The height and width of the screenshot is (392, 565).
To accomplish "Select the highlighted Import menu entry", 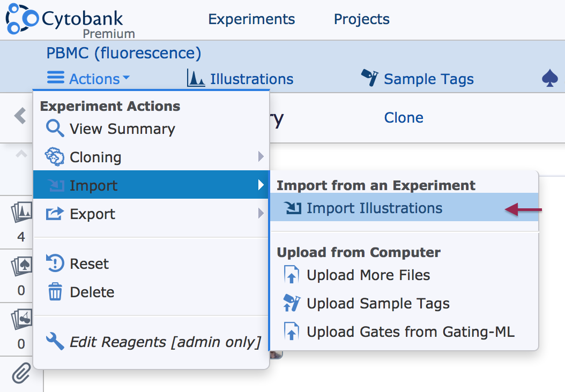I will [151, 185].
